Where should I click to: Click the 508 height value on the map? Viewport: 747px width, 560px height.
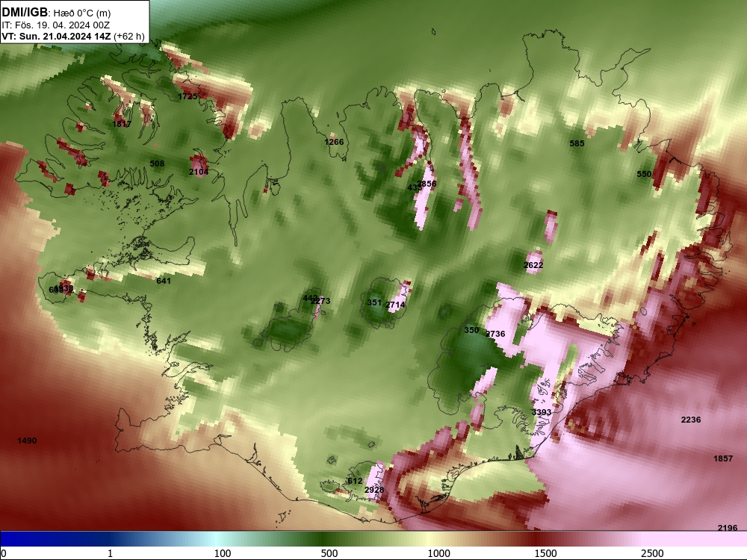tap(157, 164)
